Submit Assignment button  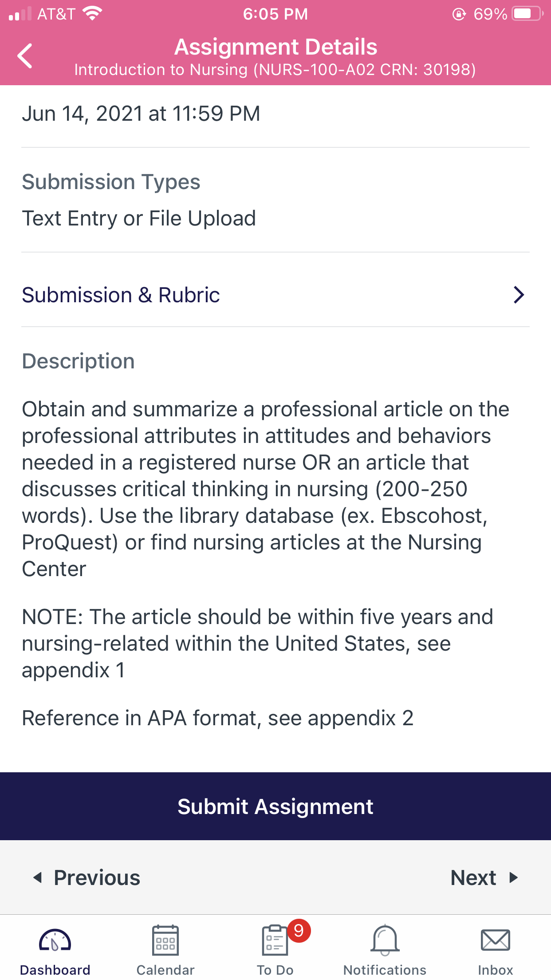coord(275,806)
